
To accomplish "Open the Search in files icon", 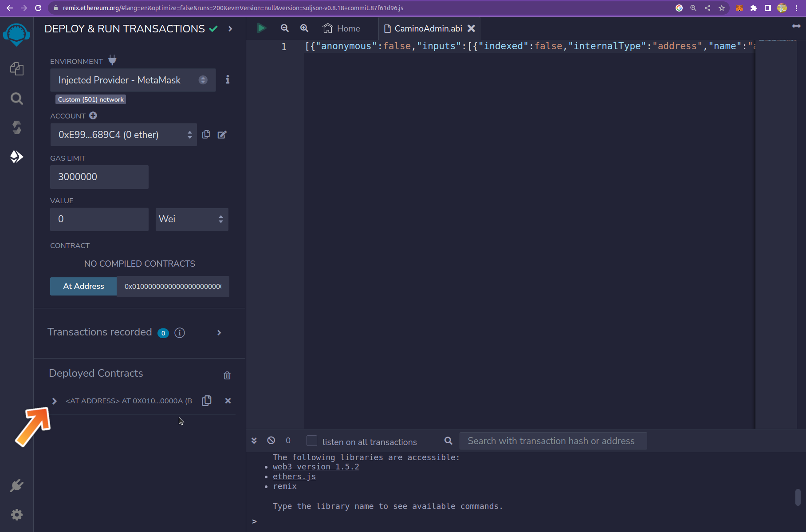I will point(16,99).
